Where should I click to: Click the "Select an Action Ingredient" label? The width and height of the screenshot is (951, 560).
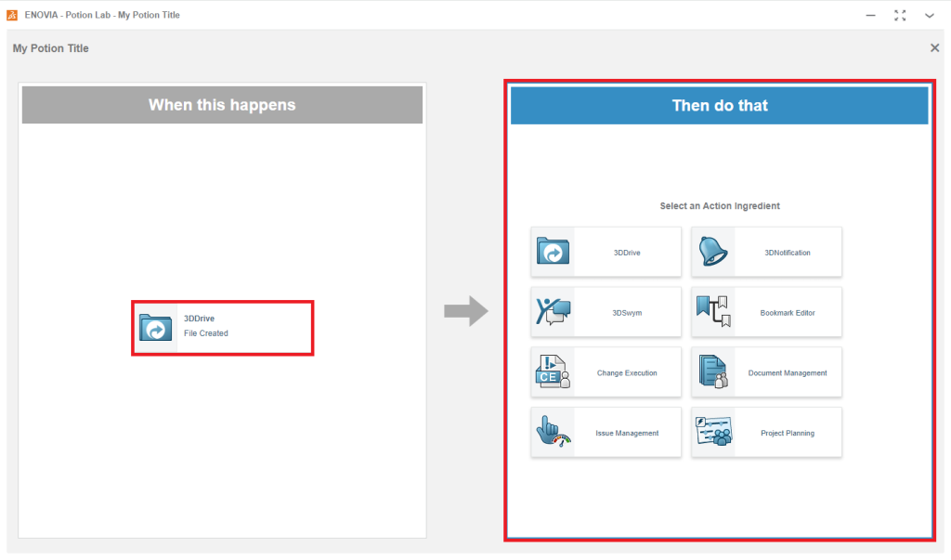(x=720, y=206)
